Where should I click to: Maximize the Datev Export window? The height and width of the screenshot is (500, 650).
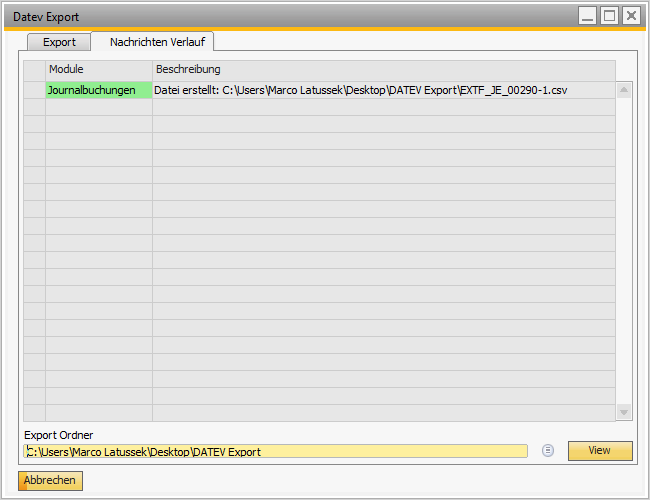click(x=609, y=16)
